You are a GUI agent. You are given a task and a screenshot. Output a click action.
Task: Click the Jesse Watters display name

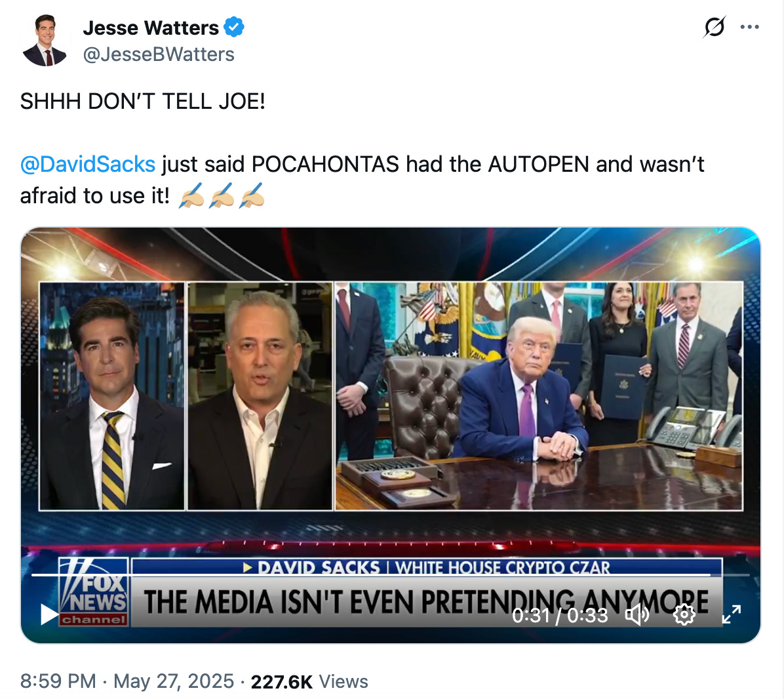[x=151, y=28]
